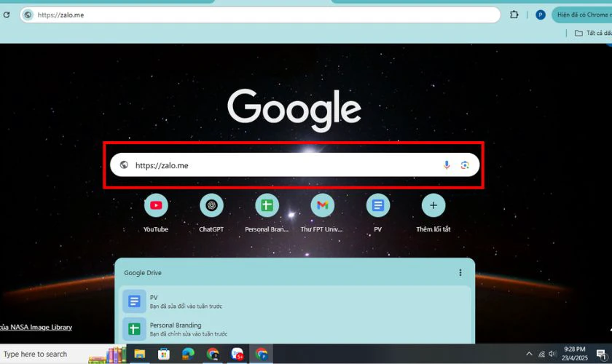
Task: Click the Google Drive card heading
Action: point(143,273)
